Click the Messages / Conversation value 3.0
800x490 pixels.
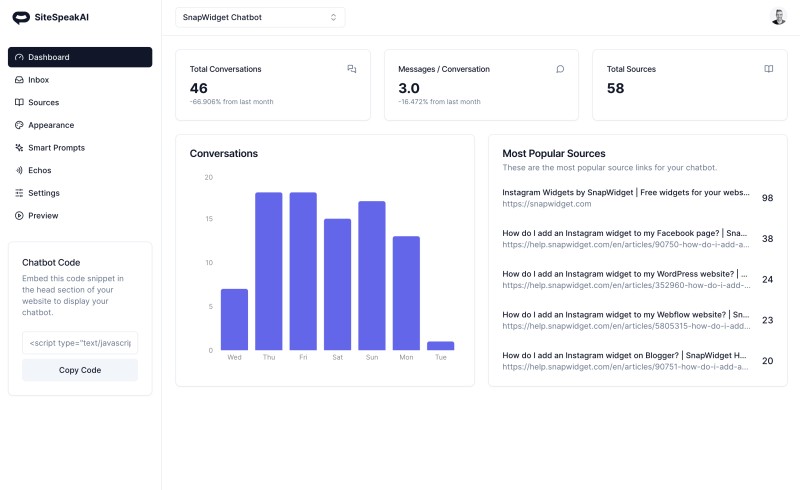point(409,88)
